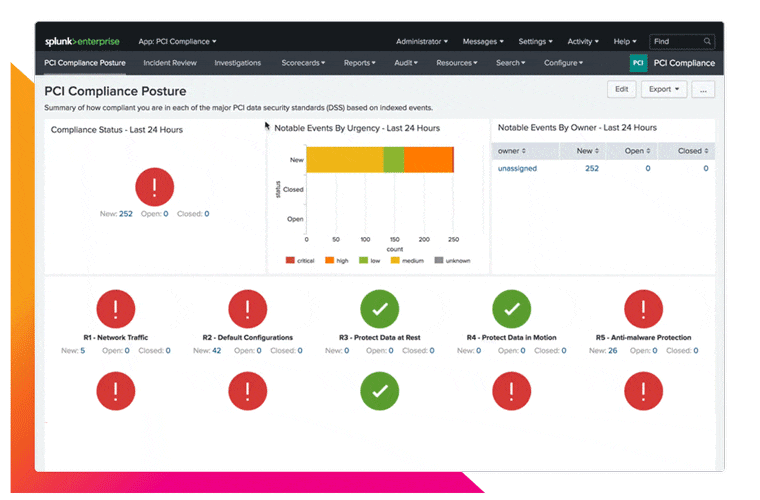
Task: Click R1 Network Traffic New 5 value
Action: (82, 351)
